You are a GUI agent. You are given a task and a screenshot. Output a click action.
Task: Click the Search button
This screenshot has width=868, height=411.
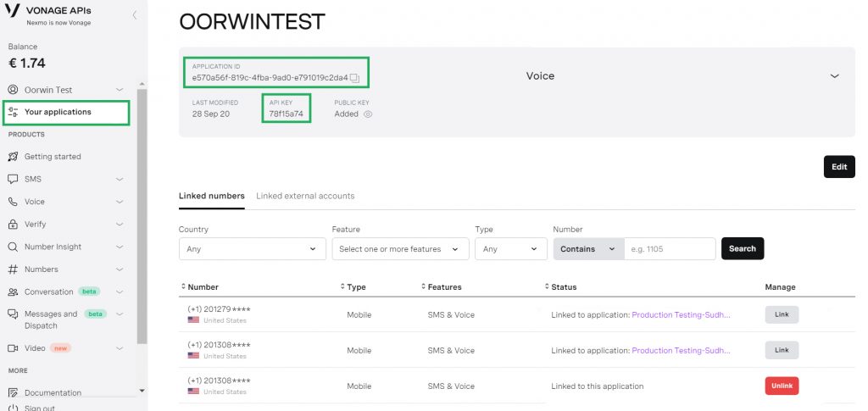[743, 248]
